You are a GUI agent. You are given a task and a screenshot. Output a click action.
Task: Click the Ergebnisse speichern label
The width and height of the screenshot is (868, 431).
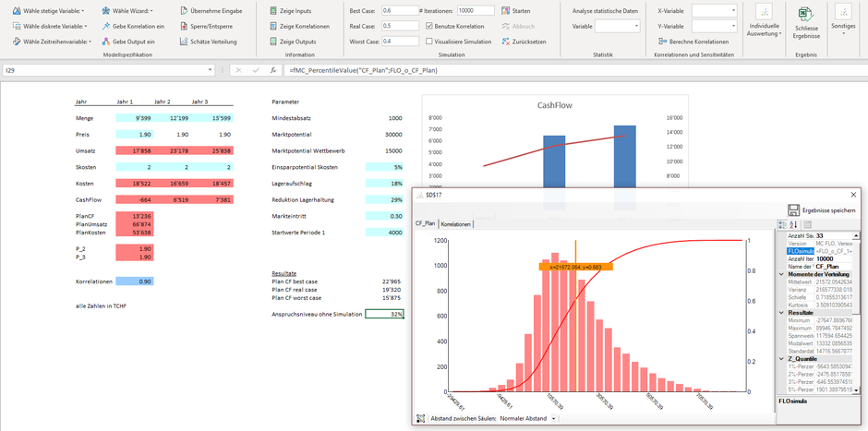(x=828, y=210)
